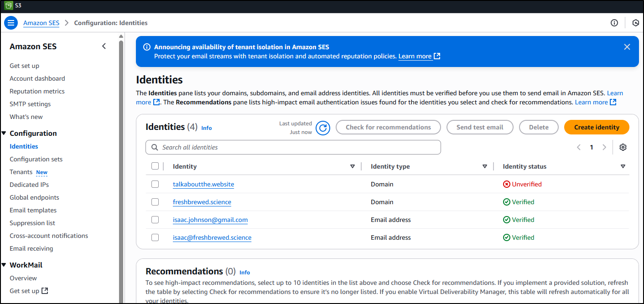The width and height of the screenshot is (644, 304).
Task: Click the Send test email button
Action: tap(480, 127)
